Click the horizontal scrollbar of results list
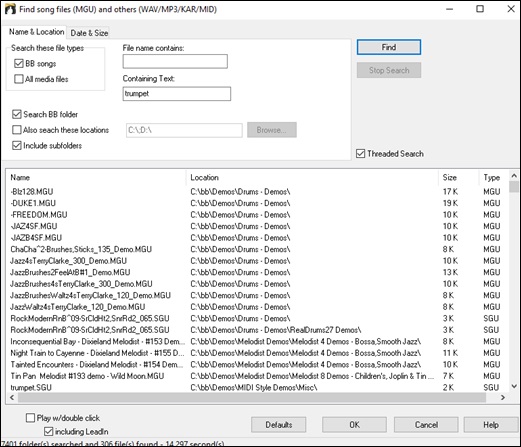Screen dimensions: 521x447 252,397
